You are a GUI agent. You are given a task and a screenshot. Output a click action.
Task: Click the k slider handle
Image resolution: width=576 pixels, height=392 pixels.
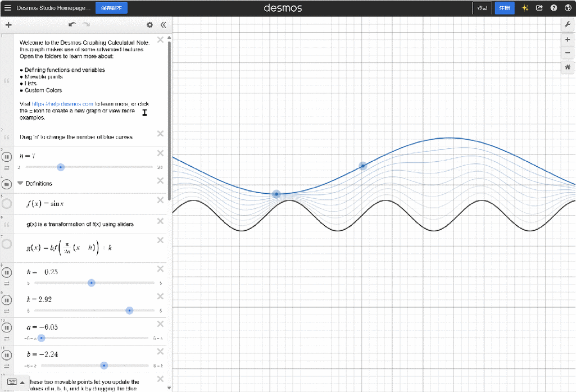(130, 311)
